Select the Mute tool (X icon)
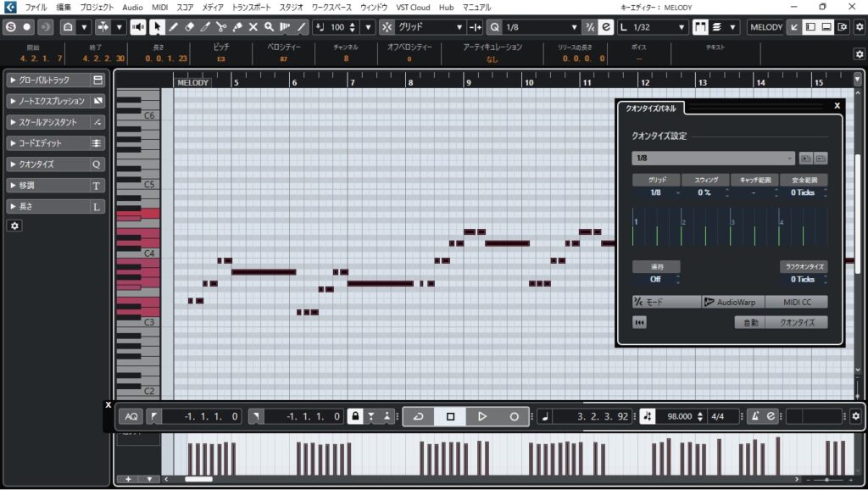The width and height of the screenshot is (868, 490). (x=253, y=27)
